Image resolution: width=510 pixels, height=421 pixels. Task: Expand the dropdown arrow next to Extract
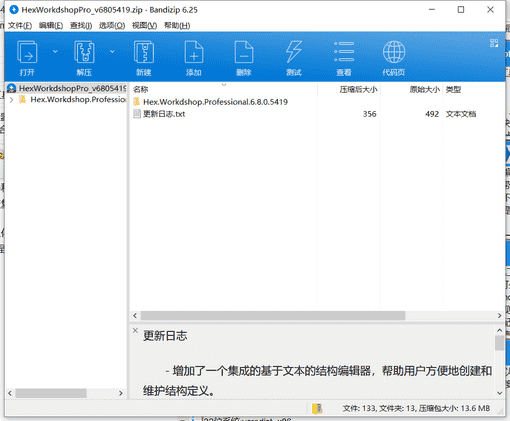112,51
